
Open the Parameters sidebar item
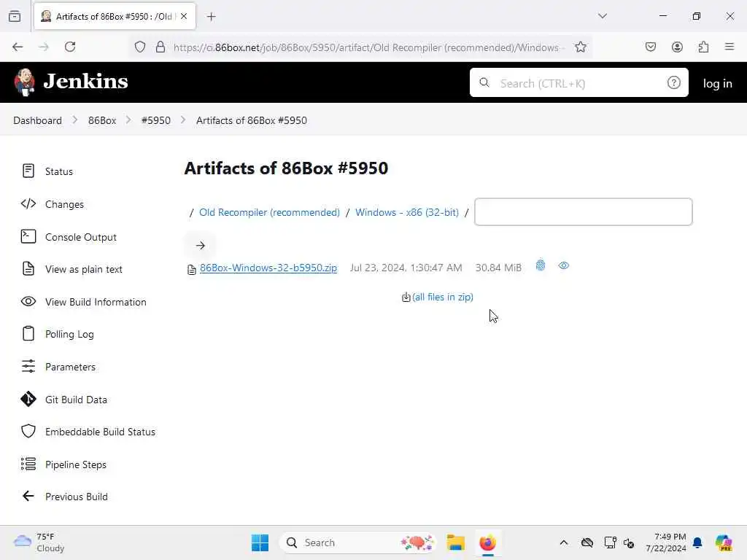pos(58,367)
